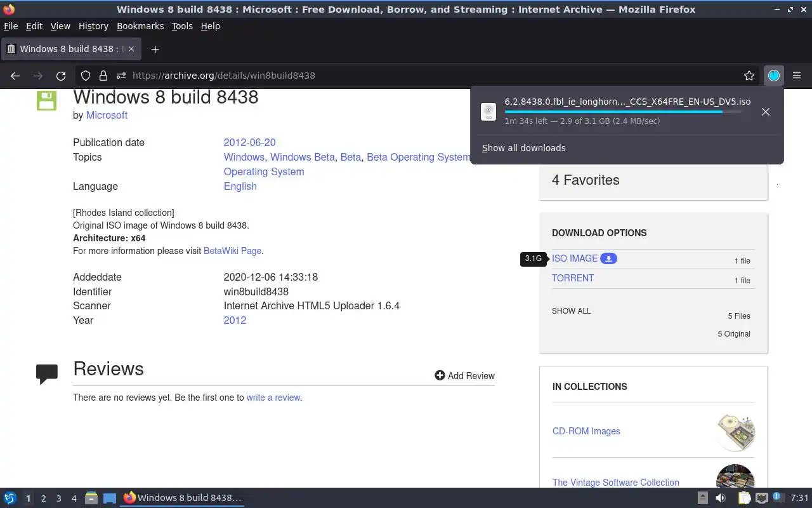Image resolution: width=812 pixels, height=508 pixels.
Task: Open the Windows Beta topic link
Action: [x=303, y=157]
